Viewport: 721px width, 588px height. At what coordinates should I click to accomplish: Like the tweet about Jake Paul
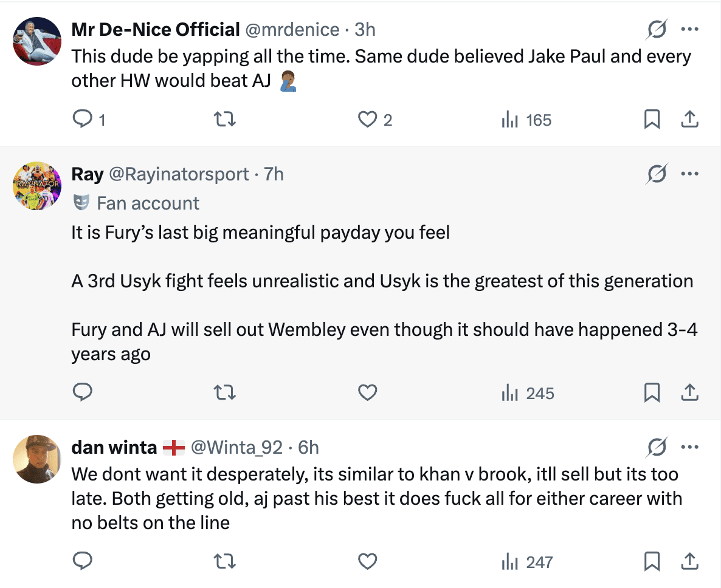(368, 120)
